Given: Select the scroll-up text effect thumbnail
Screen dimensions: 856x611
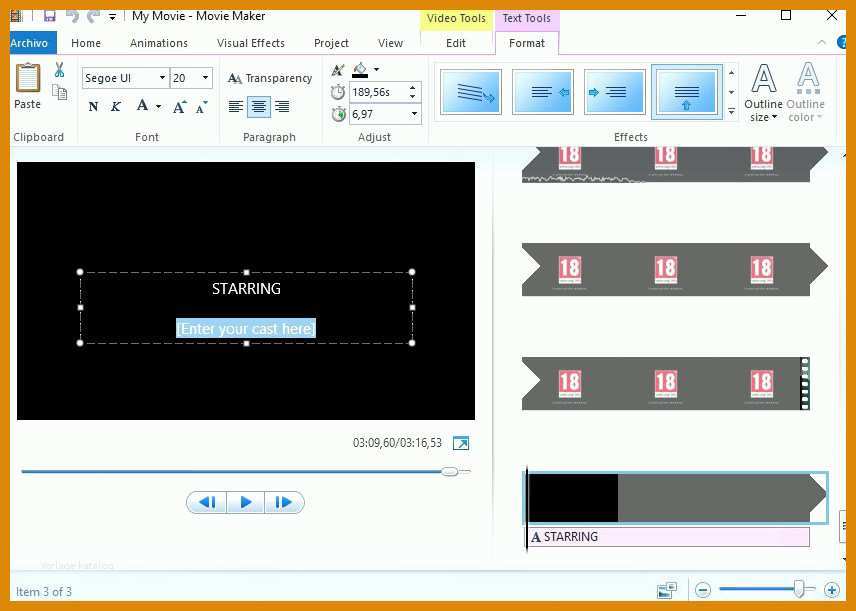Looking at the screenshot, I should [x=687, y=92].
